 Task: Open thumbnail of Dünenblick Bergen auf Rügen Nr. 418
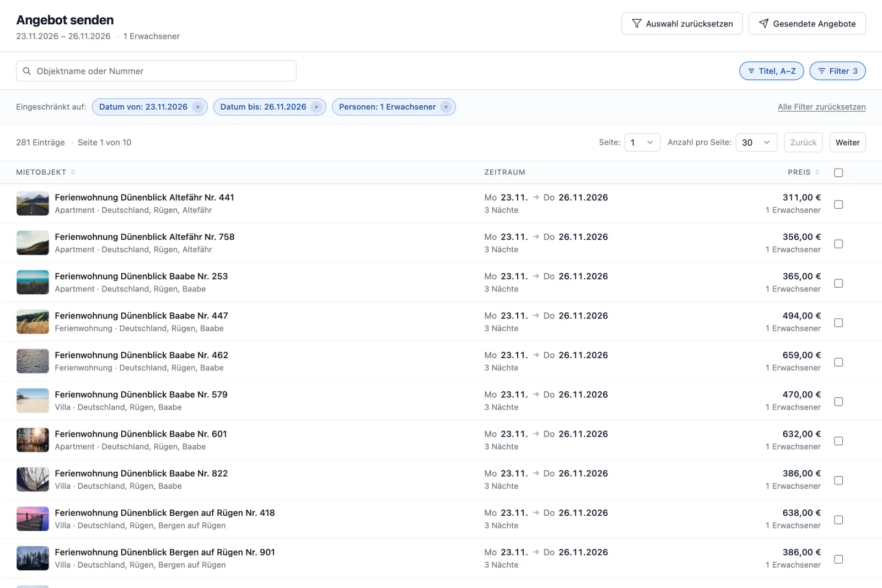33,519
